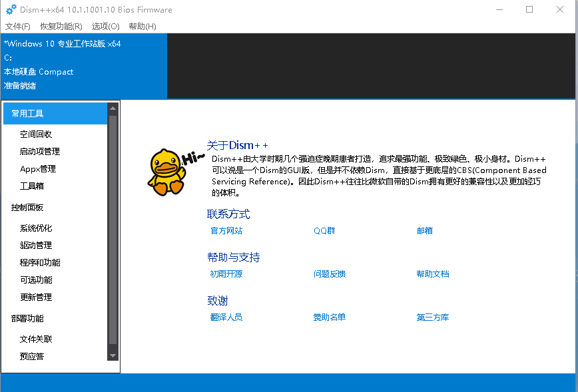This screenshot has height=392, width=578.
Task: Click sidebar scrollbar up arrow
Action: [x=113, y=108]
